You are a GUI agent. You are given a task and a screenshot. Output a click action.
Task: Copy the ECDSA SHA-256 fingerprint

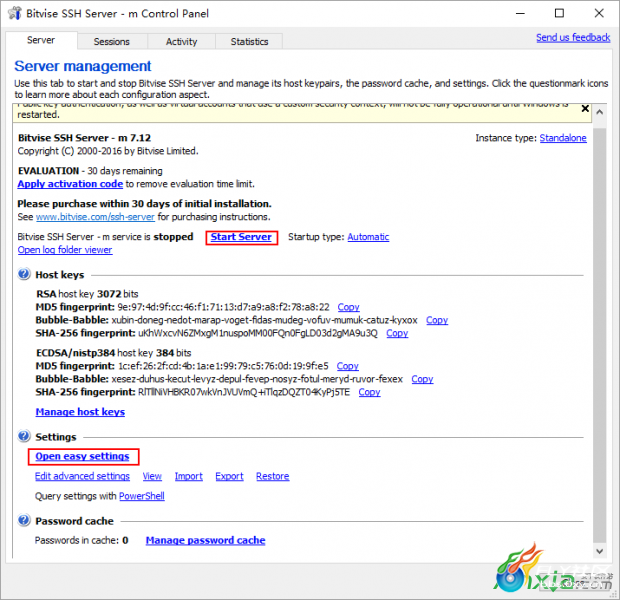coord(369,392)
